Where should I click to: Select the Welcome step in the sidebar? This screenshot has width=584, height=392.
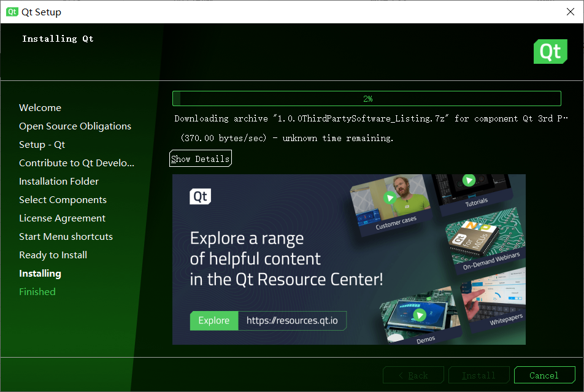click(x=40, y=108)
